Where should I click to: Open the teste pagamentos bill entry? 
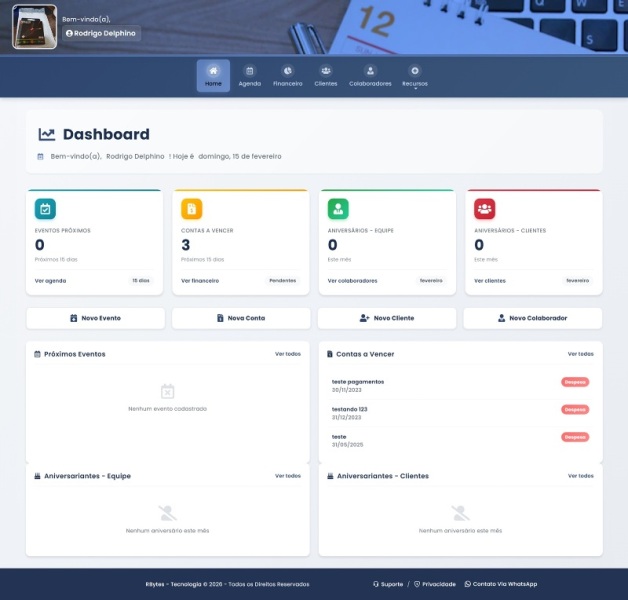pos(358,381)
